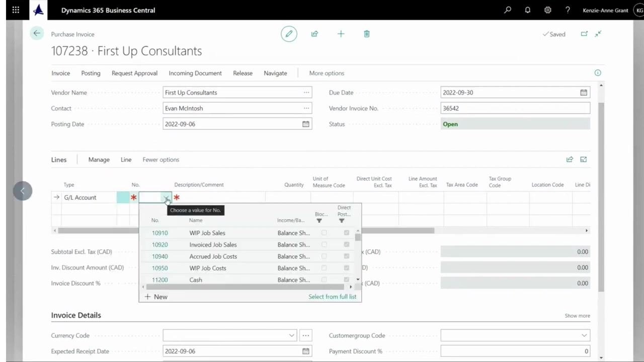Click the Invoiced Job Sales name cell
The height and width of the screenshot is (362, 644).
(x=213, y=244)
